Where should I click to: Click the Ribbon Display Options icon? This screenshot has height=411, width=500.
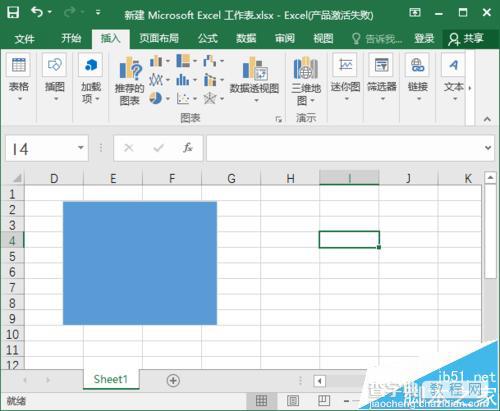point(415,13)
